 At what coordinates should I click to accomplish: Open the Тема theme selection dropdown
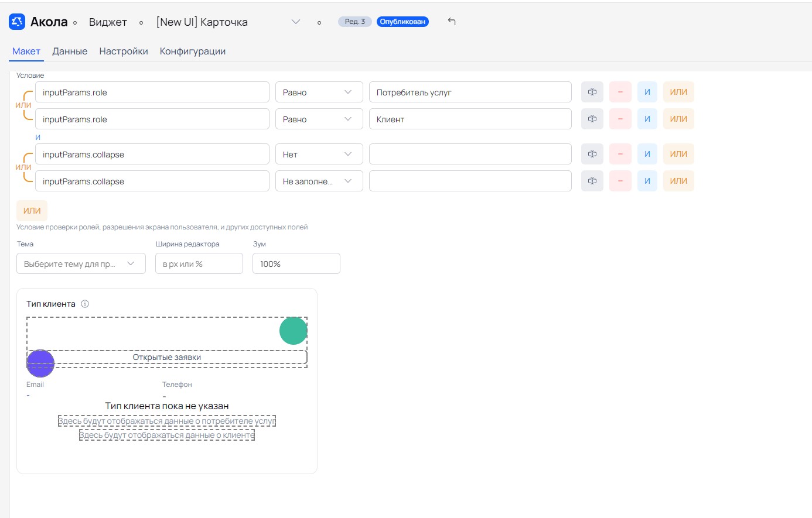81,263
